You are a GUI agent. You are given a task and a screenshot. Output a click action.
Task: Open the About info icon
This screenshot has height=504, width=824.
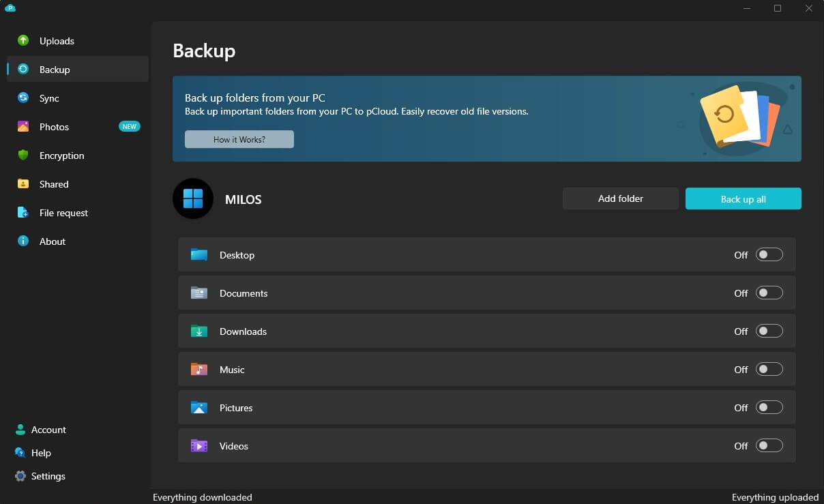(x=24, y=241)
